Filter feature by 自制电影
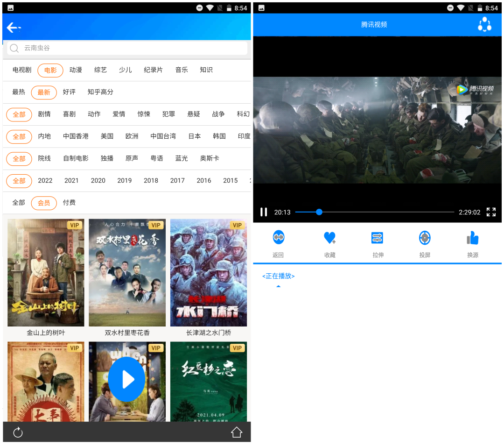Image resolution: width=504 pixels, height=447 pixels. [76, 158]
